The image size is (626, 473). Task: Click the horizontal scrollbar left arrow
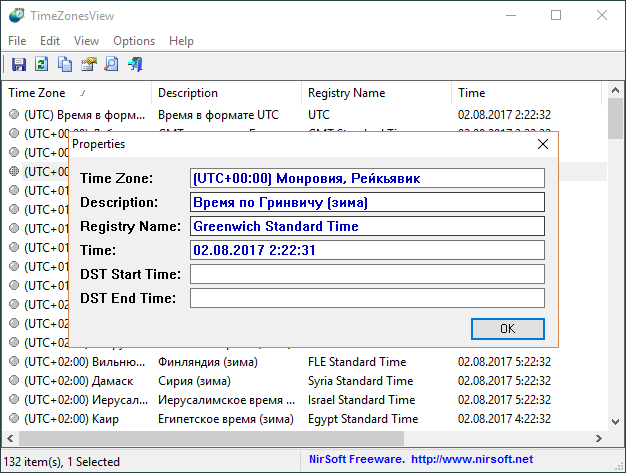(10, 438)
